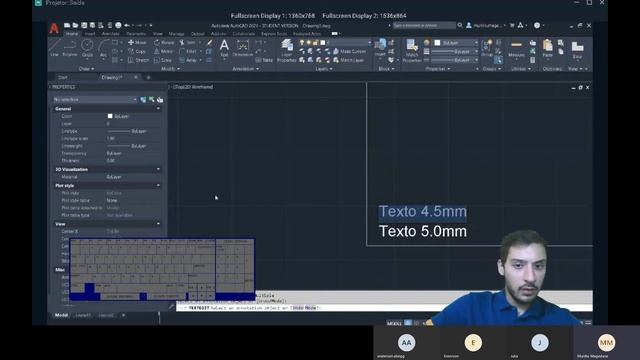The height and width of the screenshot is (360, 640).
Task: Expand the Block panel flyout
Action: (386, 69)
